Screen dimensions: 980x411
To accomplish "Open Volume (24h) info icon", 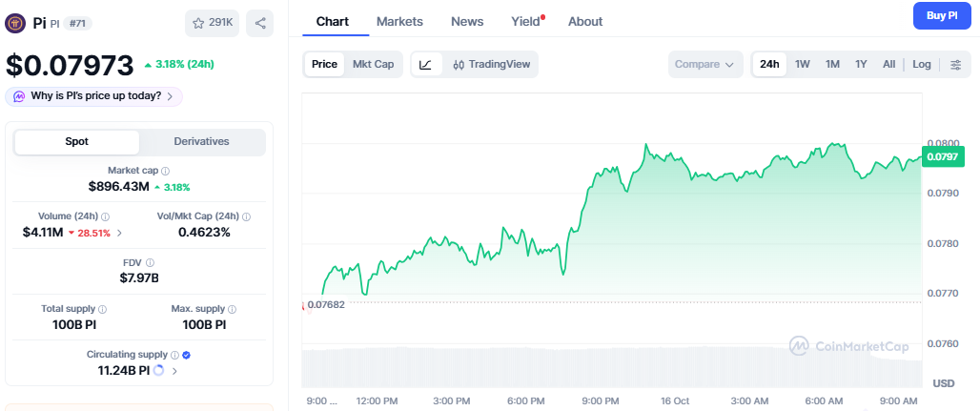I will coord(105,217).
